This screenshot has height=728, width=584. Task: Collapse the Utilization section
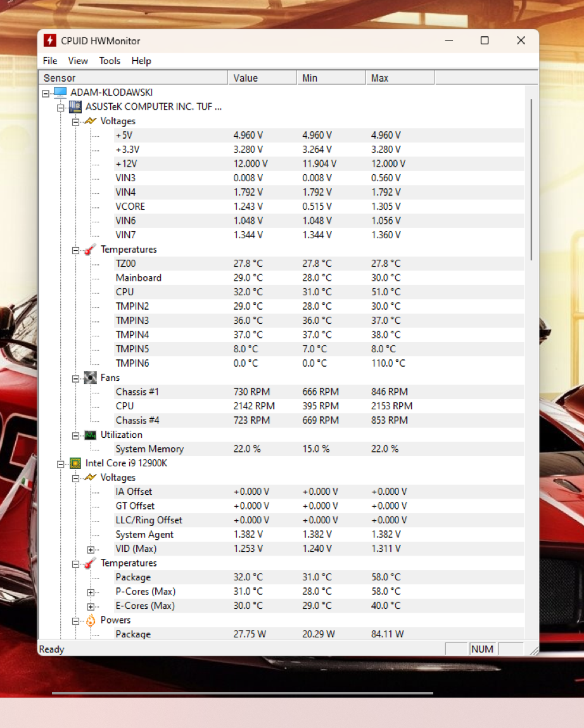[x=75, y=436]
